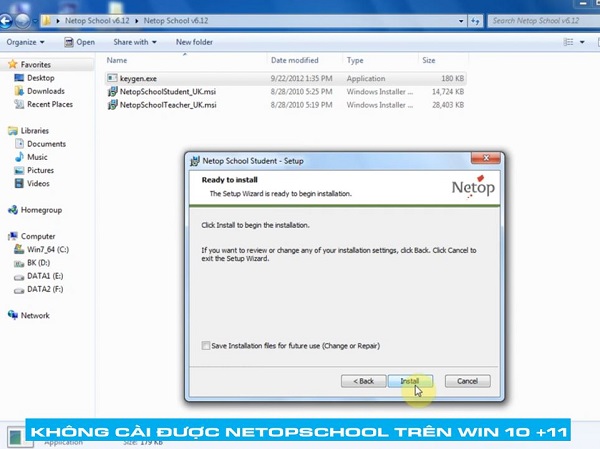
Task: Open Favorites in navigation pane
Action: (x=36, y=64)
